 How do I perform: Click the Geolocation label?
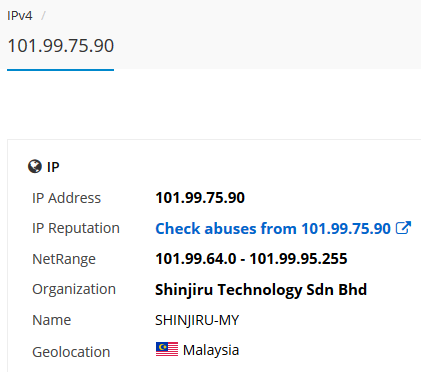click(71, 352)
